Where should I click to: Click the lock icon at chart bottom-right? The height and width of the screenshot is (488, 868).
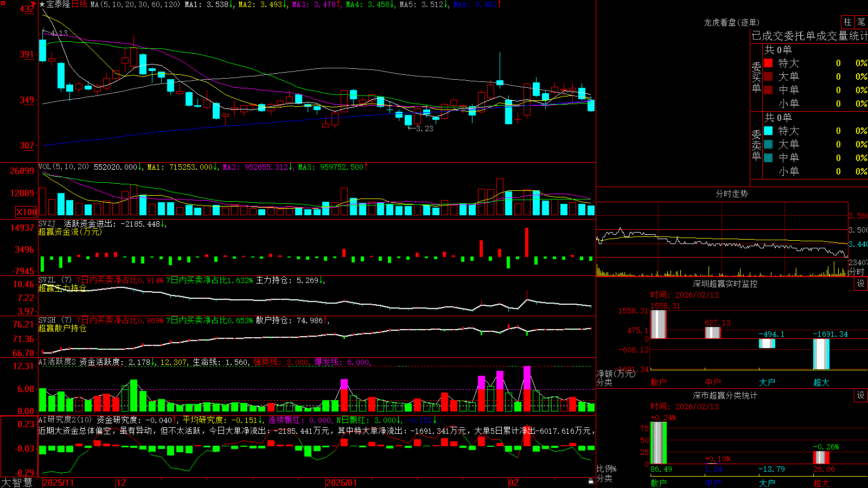[591, 481]
